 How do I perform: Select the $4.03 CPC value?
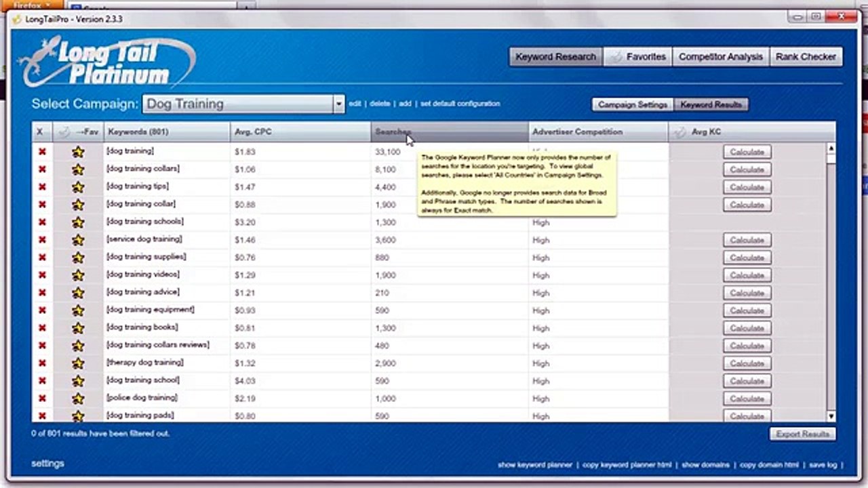tap(245, 381)
